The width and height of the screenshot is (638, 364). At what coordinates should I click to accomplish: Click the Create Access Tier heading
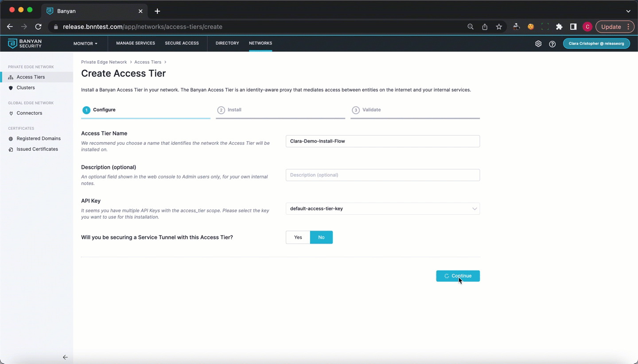click(124, 74)
